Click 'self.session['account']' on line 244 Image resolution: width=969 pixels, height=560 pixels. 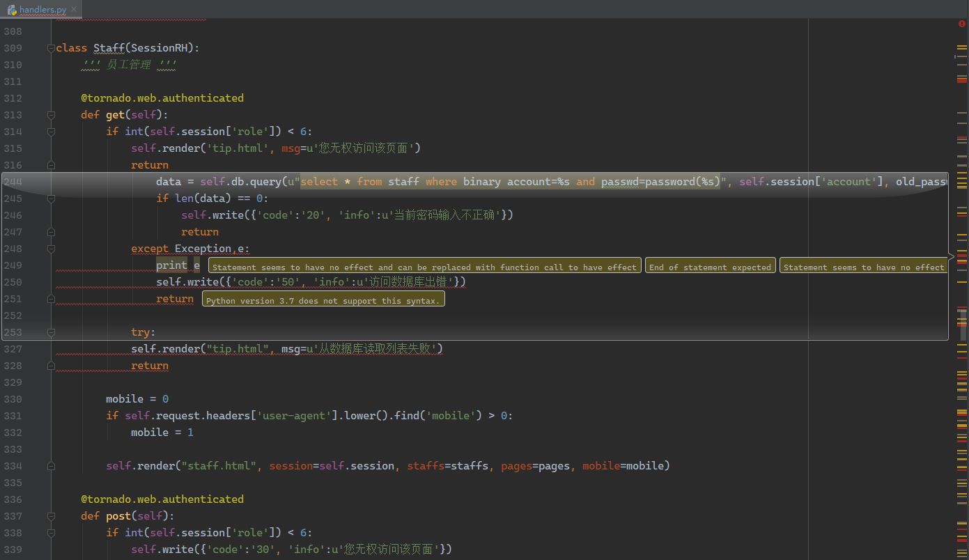tap(812, 182)
